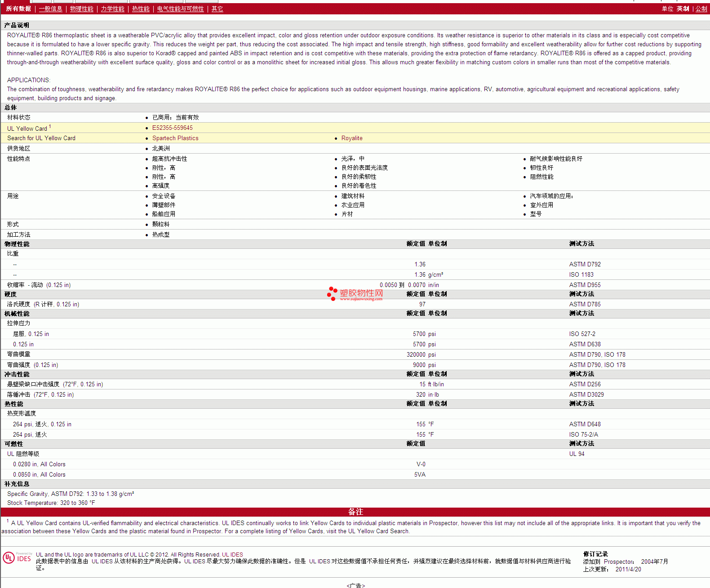Select UL 94 flammability test method
This screenshot has height=588, width=710.
[577, 454]
